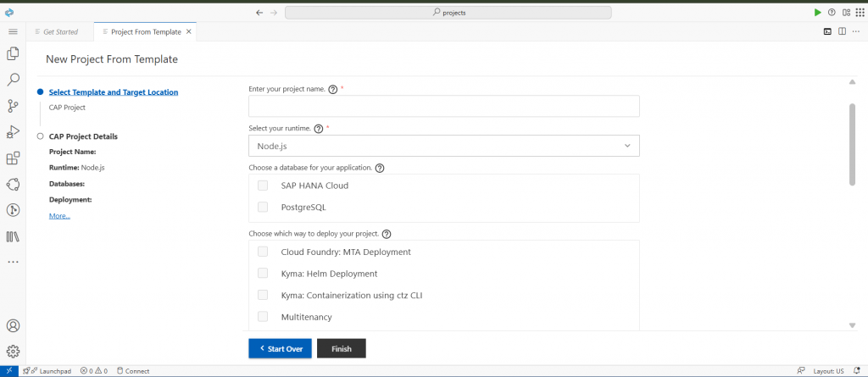Screen dimensions: 868x377
Task: Open the Source Control view
Action: (13, 106)
